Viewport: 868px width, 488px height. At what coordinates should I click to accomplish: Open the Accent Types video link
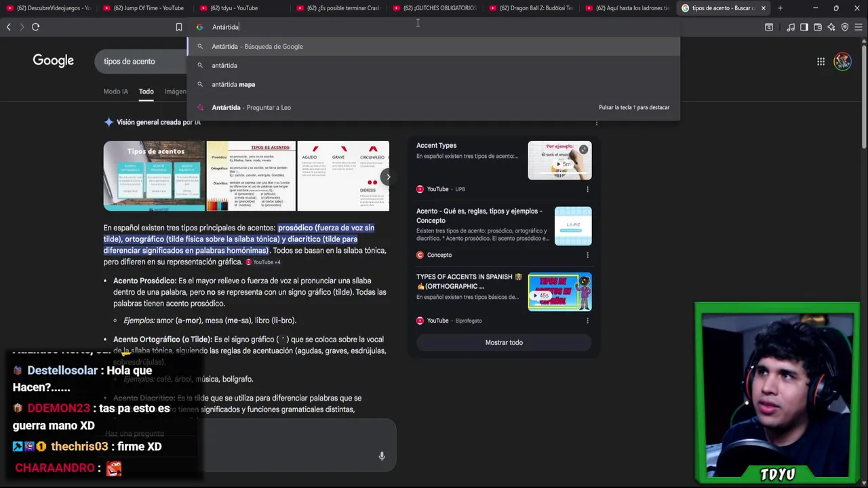(436, 146)
